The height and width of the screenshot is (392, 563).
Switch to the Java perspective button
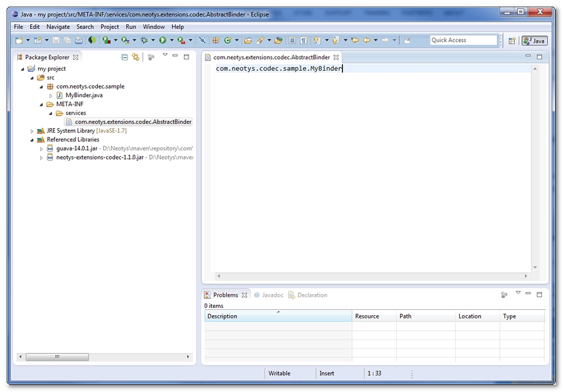click(535, 41)
